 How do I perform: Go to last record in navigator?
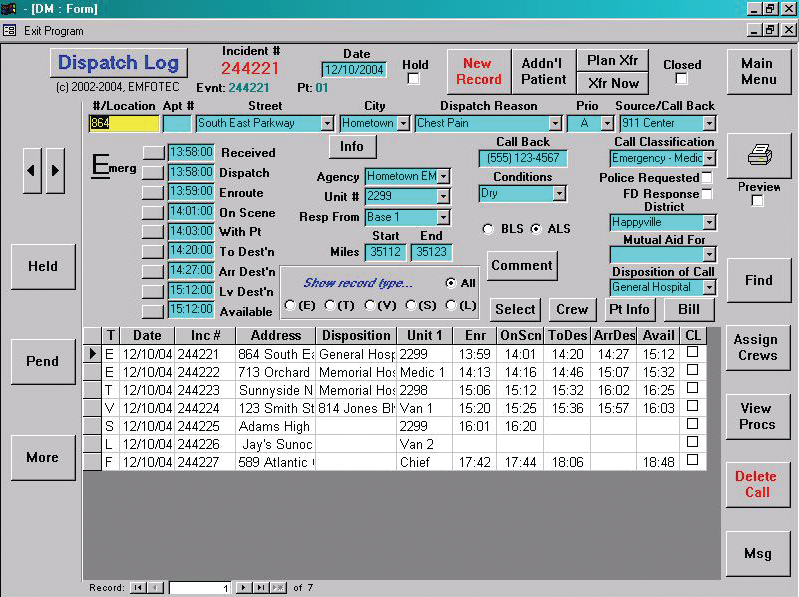[x=260, y=588]
